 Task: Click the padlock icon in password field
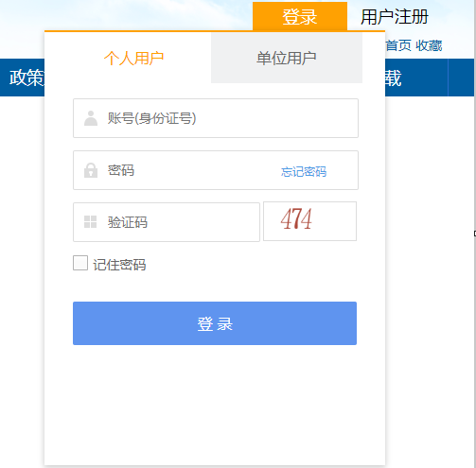(x=91, y=170)
